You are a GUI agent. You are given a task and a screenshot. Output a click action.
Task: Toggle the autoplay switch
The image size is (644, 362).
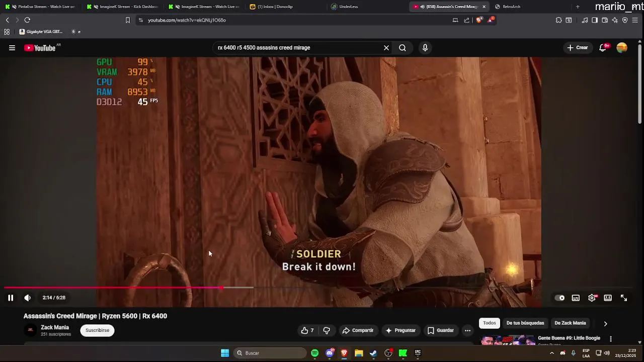tap(559, 298)
